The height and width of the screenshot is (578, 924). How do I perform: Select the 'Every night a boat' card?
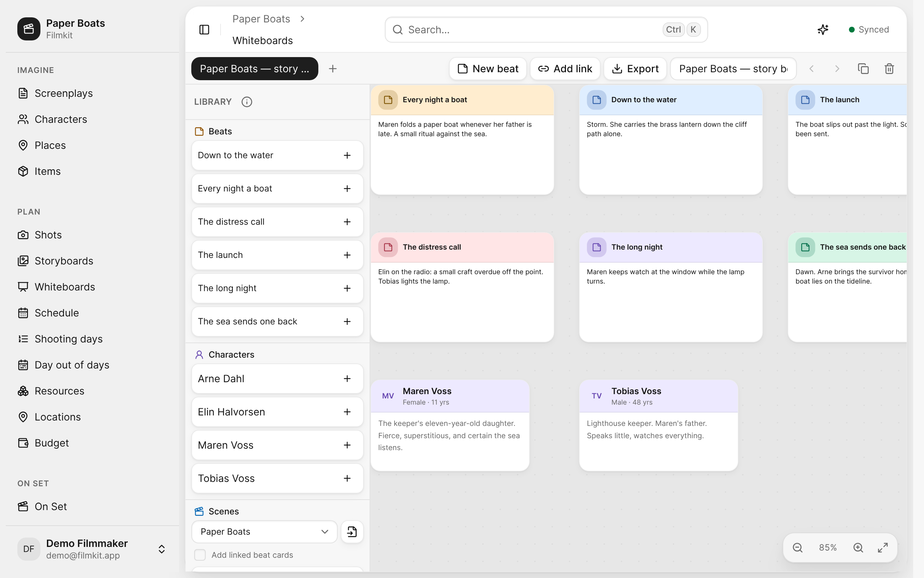pyautogui.click(x=462, y=140)
